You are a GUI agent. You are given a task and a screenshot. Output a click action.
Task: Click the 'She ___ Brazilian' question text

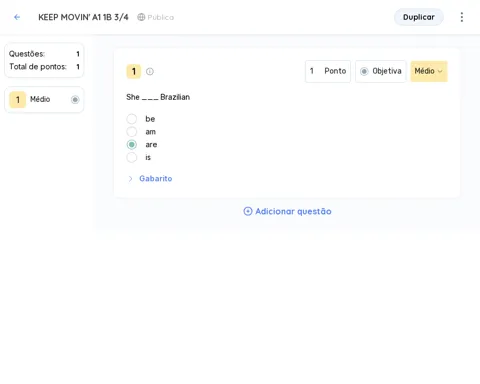[x=158, y=97]
